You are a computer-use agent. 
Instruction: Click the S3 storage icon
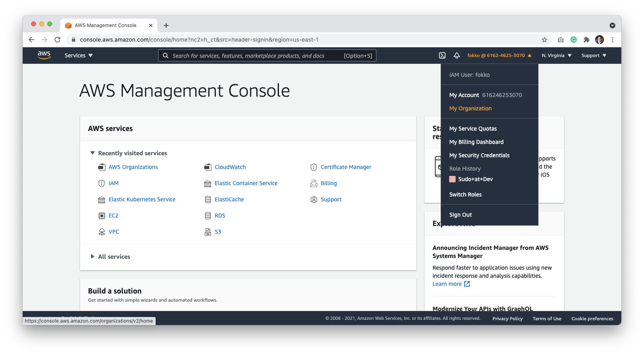[x=208, y=232]
